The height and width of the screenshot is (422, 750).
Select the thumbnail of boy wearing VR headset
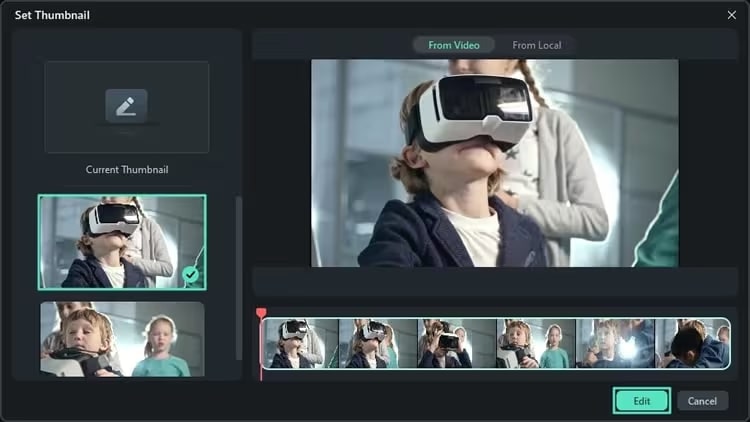(x=122, y=242)
